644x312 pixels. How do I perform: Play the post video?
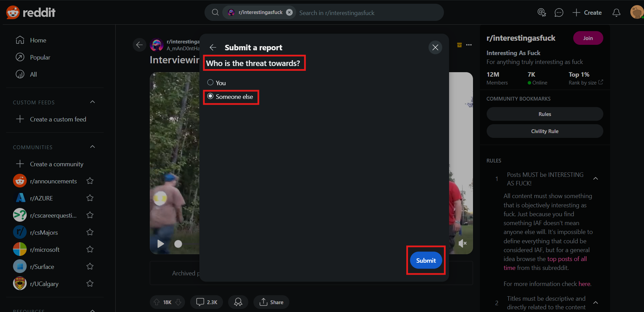(x=161, y=244)
